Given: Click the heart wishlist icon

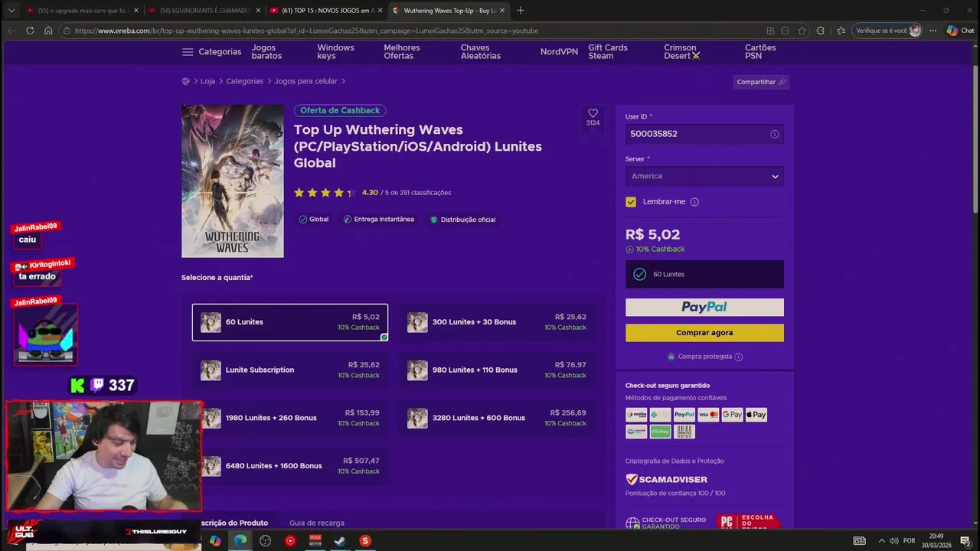Looking at the screenshot, I should click(593, 113).
